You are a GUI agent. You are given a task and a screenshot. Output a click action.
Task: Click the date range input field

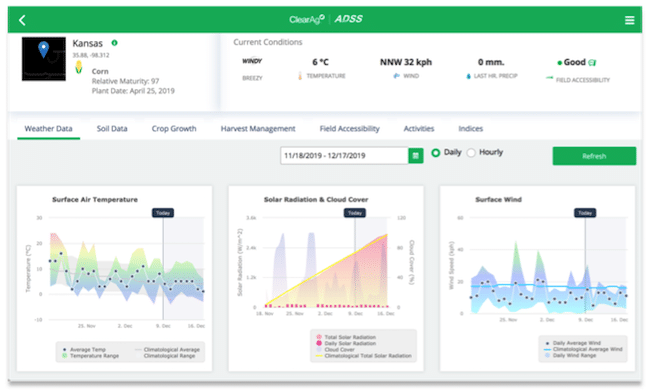pyautogui.click(x=344, y=156)
